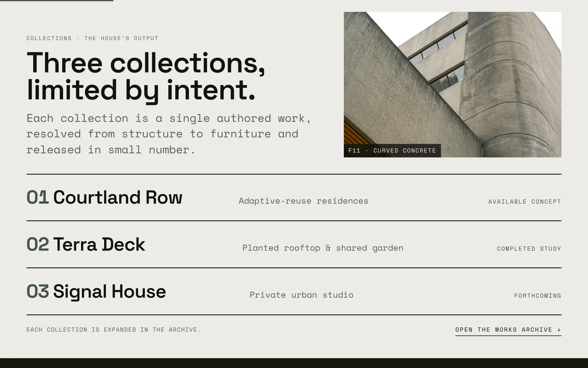588x368 pixels.
Task: Click the 'Each collection is a single authored work' paragraph
Action: click(169, 134)
